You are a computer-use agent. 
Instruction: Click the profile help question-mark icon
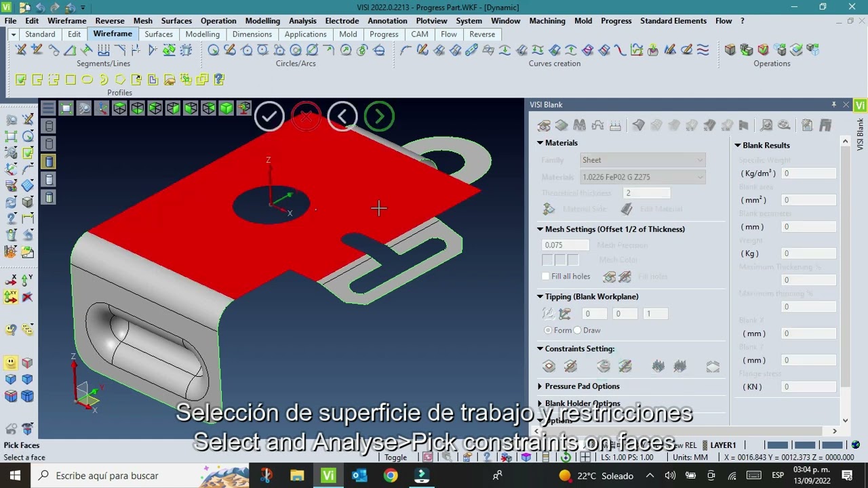218,79
